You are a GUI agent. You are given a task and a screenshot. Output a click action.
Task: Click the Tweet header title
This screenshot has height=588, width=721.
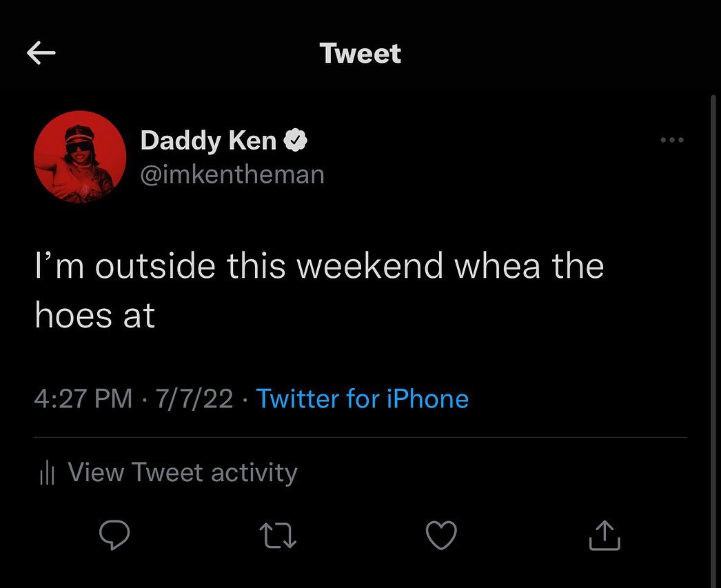pos(360,53)
